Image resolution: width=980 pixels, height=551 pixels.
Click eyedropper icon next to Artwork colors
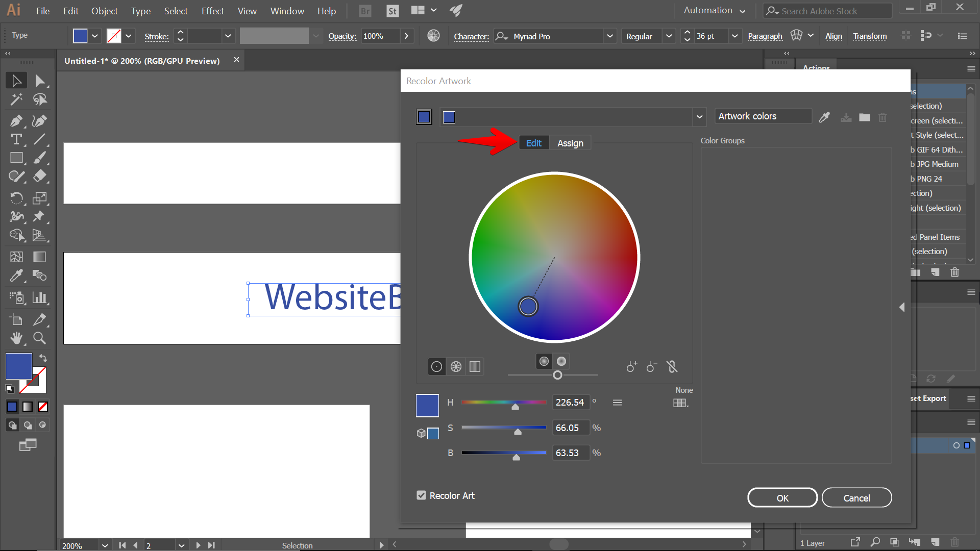tap(824, 117)
